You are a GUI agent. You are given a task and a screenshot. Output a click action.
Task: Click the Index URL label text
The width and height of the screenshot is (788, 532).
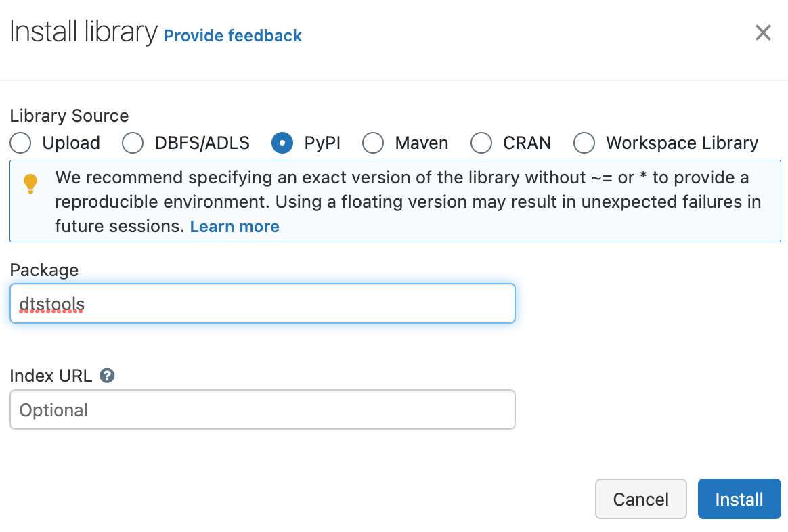(51, 376)
